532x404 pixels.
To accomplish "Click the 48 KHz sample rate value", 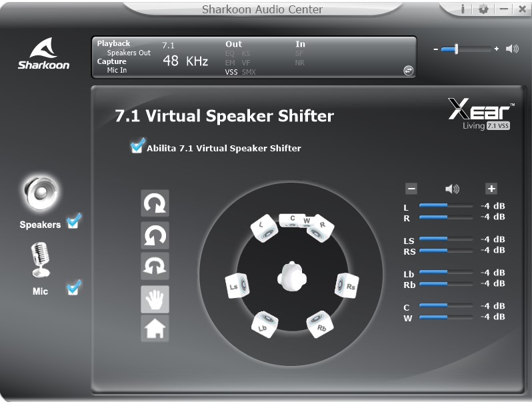I will point(185,61).
